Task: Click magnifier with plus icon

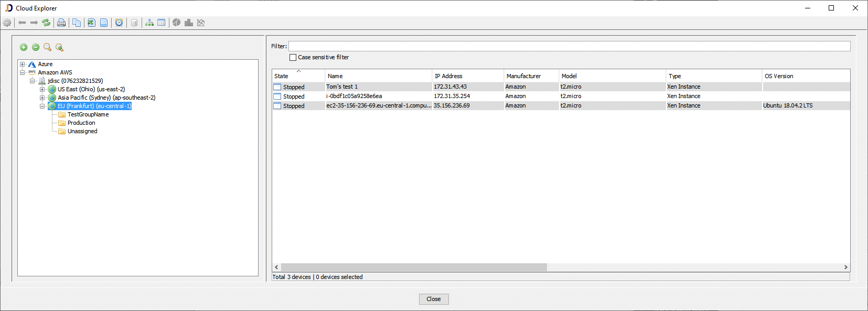Action: click(60, 47)
